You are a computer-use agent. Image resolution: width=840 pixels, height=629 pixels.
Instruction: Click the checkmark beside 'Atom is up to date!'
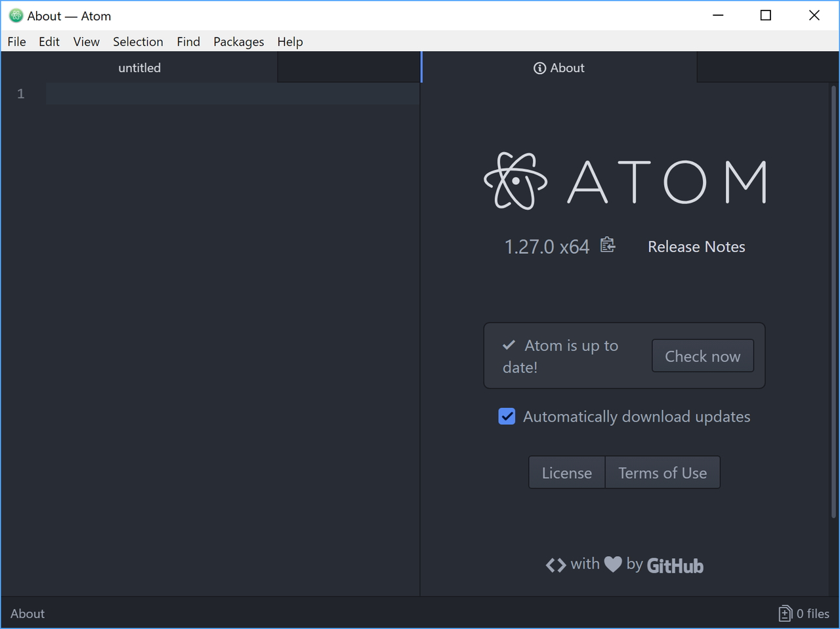tap(509, 344)
